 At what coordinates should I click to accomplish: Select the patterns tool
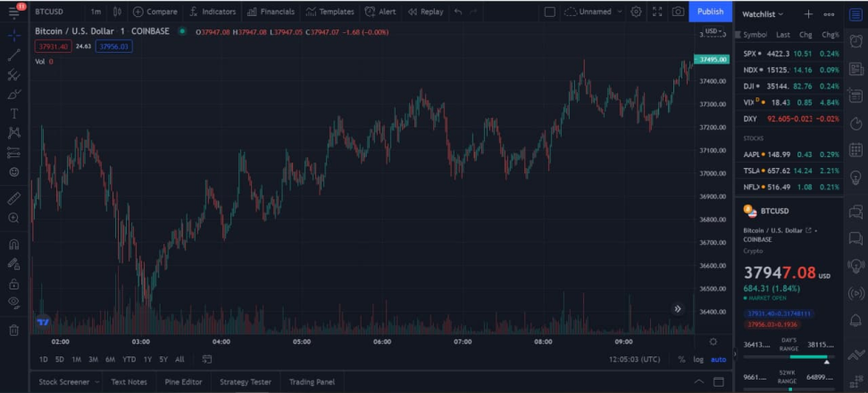14,133
